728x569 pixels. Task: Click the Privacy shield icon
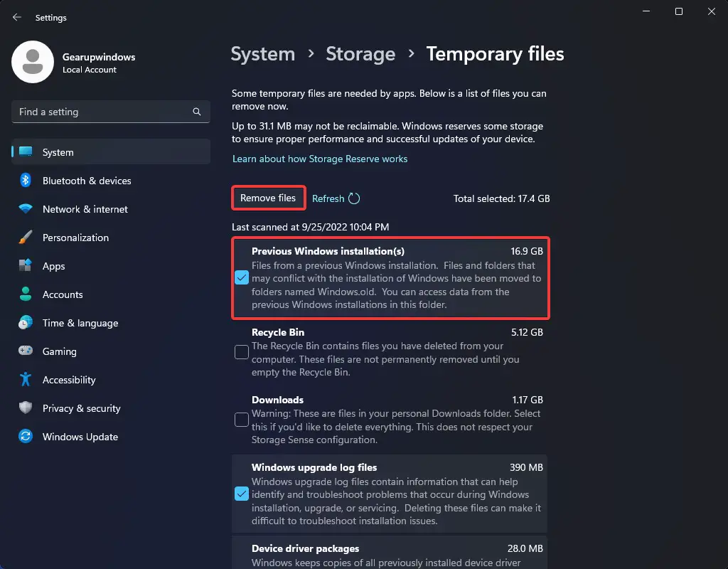(x=26, y=408)
